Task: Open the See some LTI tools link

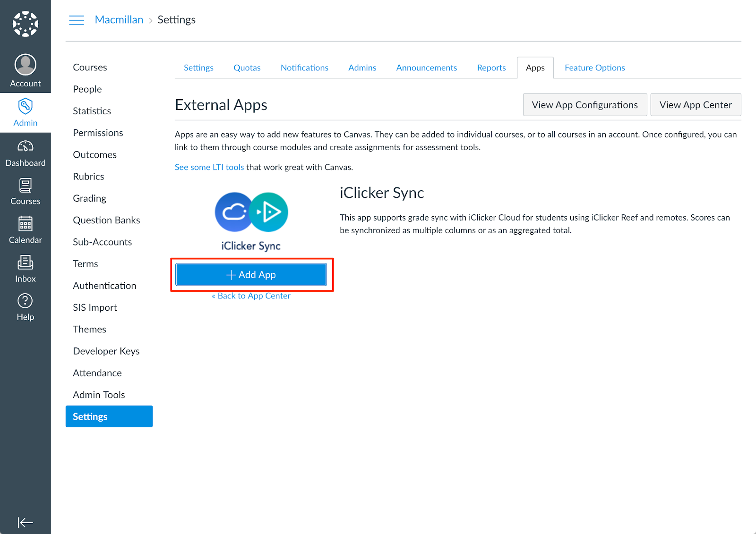Action: (209, 167)
